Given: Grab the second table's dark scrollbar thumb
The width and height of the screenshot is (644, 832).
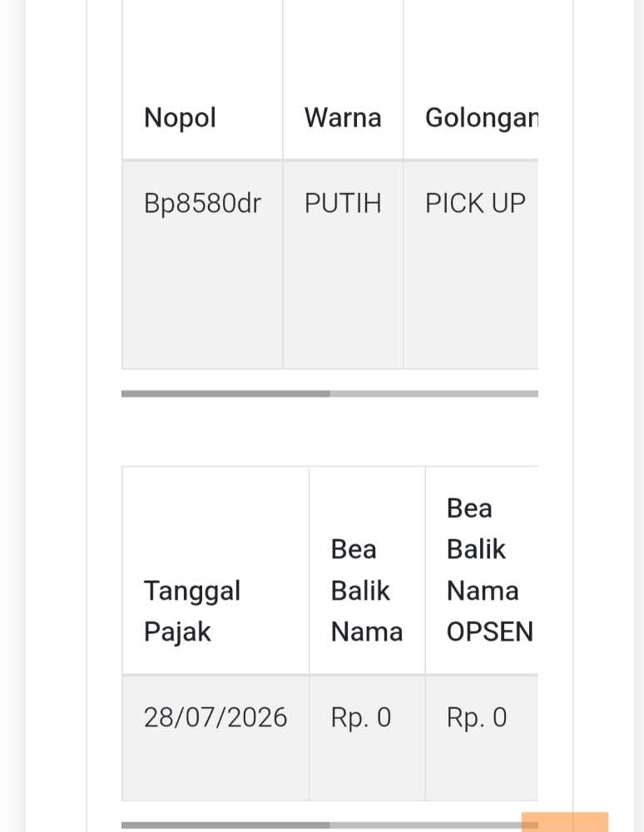Looking at the screenshot, I should click(225, 825).
